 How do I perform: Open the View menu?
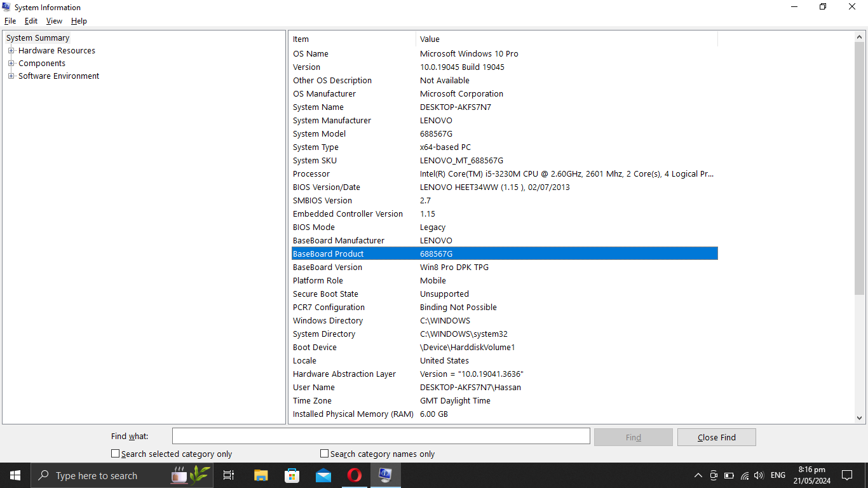(x=54, y=21)
